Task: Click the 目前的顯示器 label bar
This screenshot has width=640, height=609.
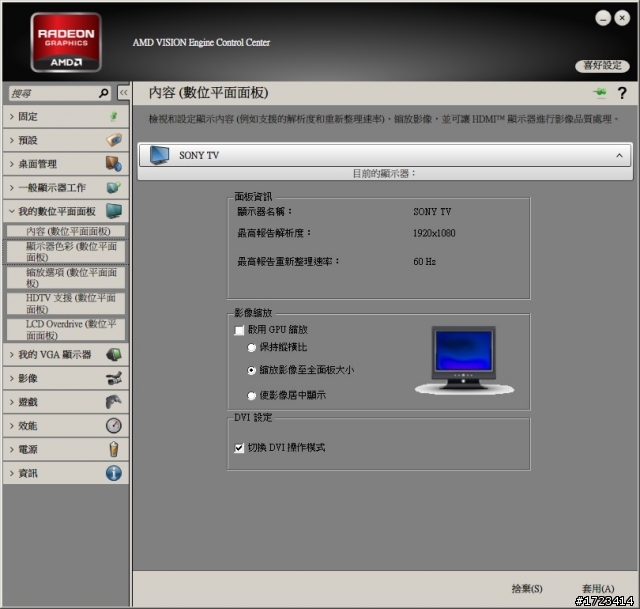Action: click(x=384, y=173)
